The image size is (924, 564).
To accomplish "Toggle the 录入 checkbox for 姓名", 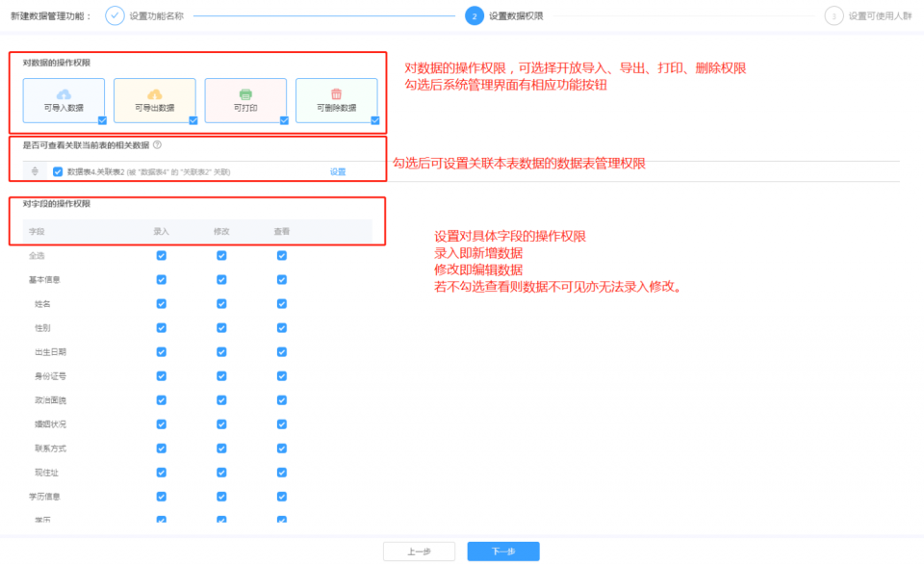I will click(161, 303).
